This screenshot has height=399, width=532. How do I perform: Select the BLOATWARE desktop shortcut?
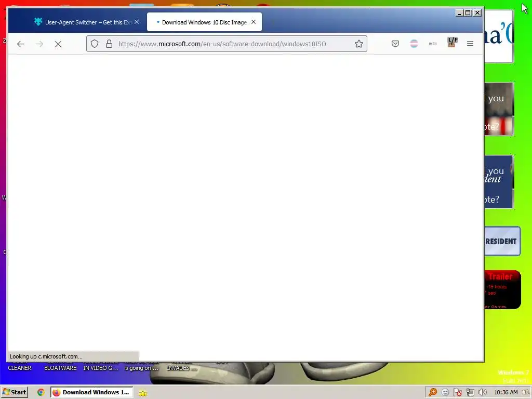60,368
